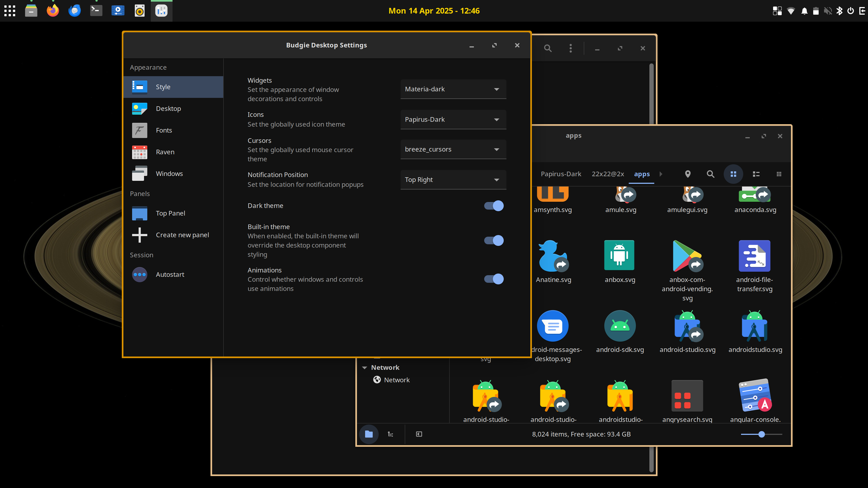Select android-sdk.svg file
Screen dimensions: 868x488
point(620,331)
